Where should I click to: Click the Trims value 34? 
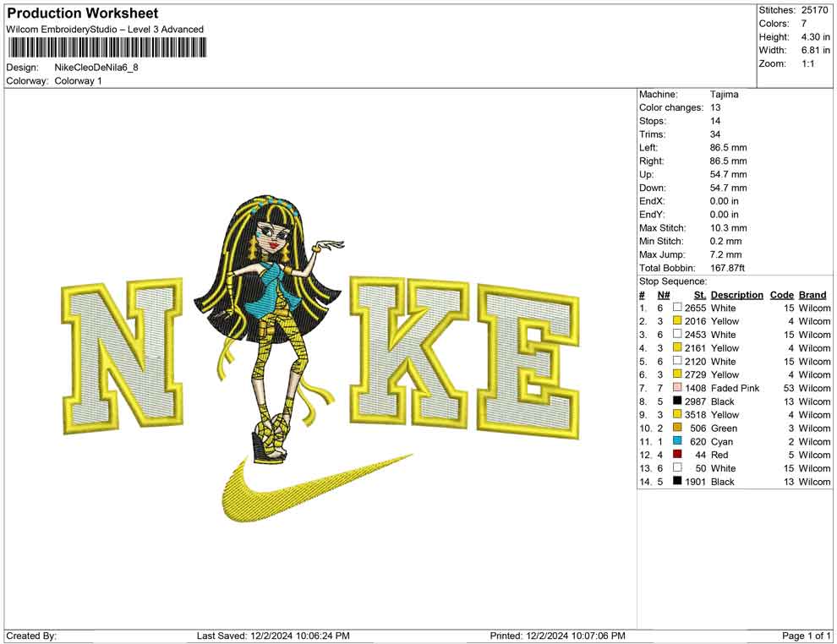(x=715, y=134)
